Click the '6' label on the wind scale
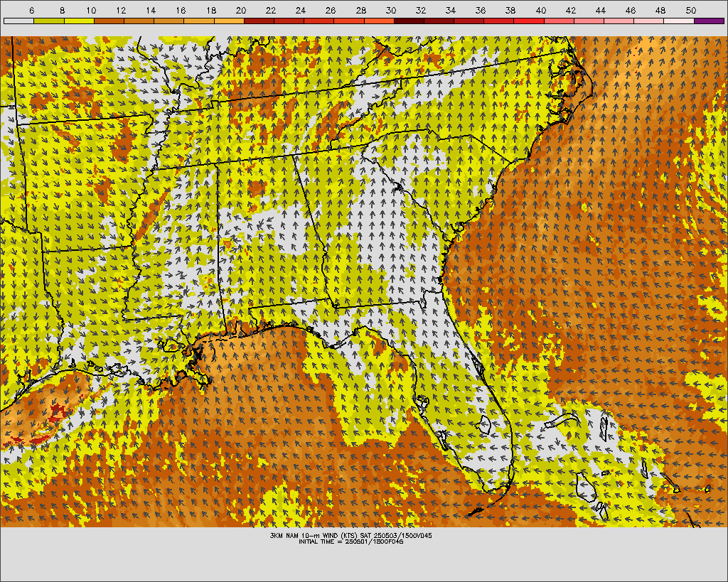Image resolution: width=728 pixels, height=582 pixels. click(31, 10)
